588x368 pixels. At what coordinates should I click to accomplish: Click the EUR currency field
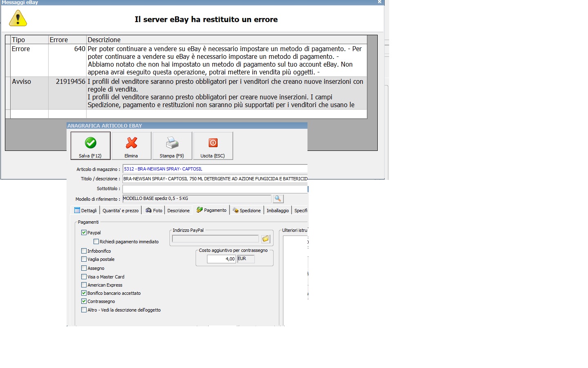click(x=246, y=259)
